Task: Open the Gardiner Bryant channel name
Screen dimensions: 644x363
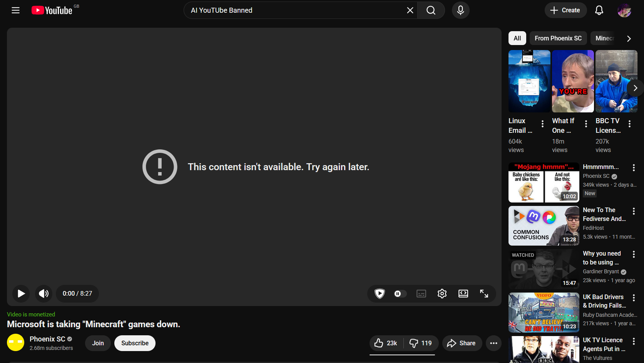Action: point(601,271)
